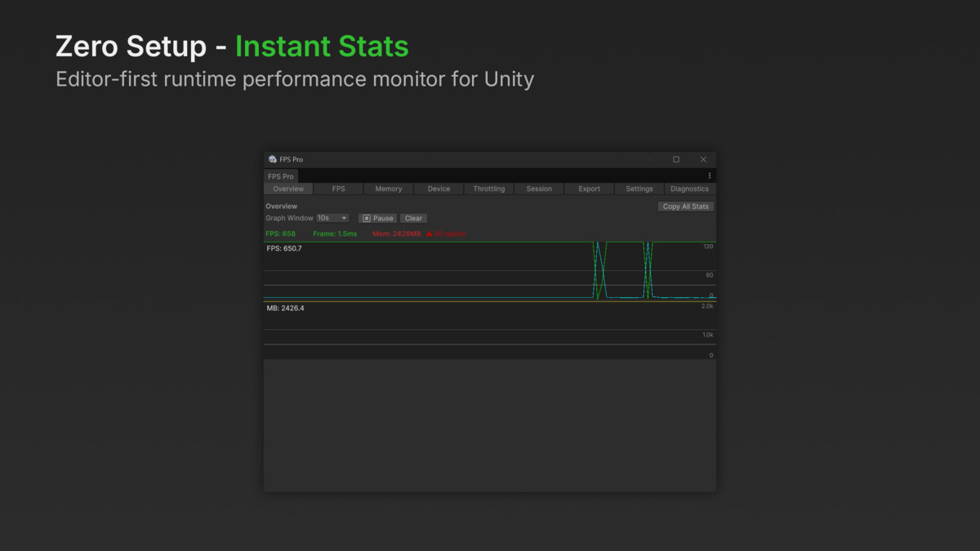Open the Graph Window 10s dropdown
Image resolution: width=980 pixels, height=551 pixels.
click(x=332, y=218)
